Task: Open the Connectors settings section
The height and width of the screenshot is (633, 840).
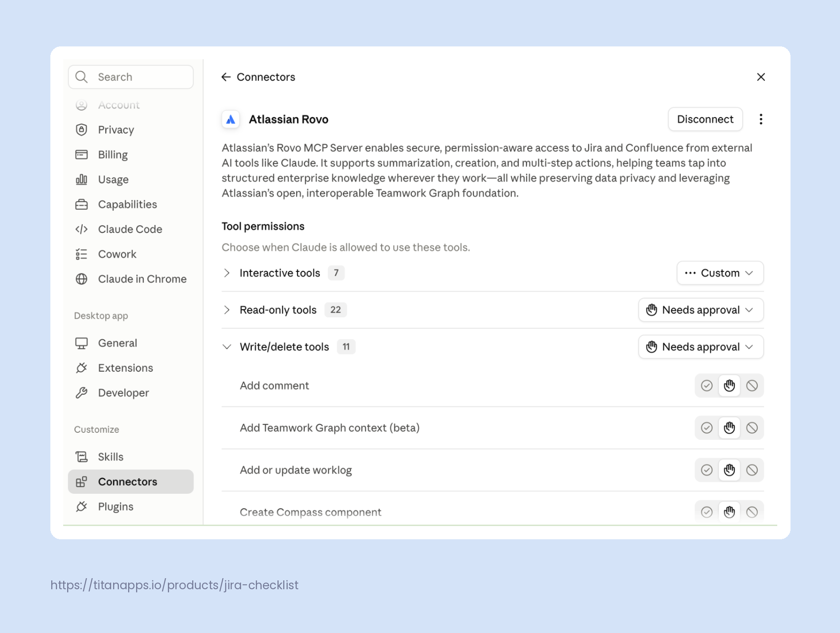Action: [x=131, y=482]
